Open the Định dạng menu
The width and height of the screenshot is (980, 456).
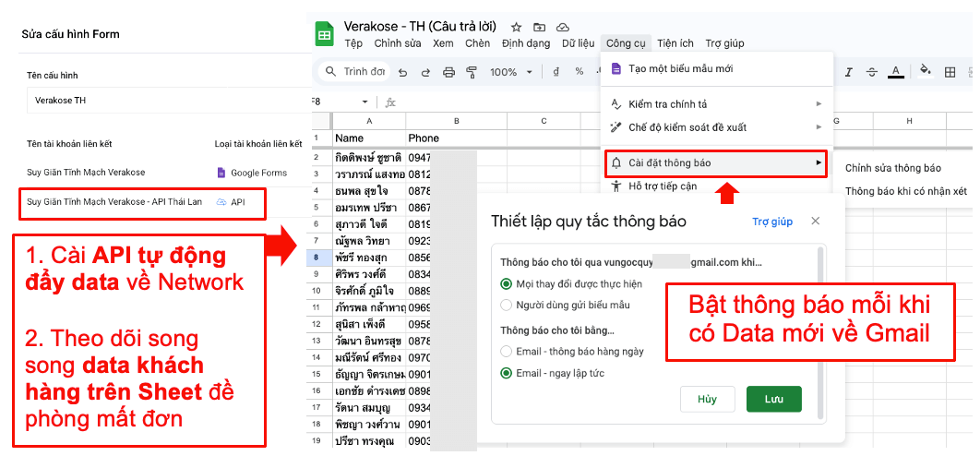tap(526, 43)
